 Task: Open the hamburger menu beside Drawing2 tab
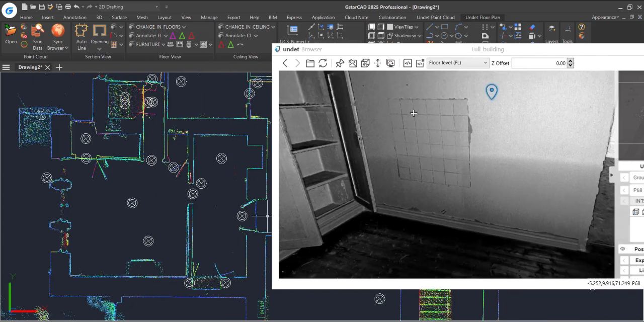tap(6, 67)
